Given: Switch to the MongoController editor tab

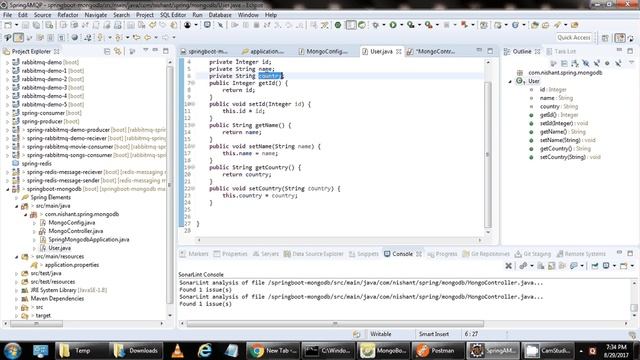Looking at the screenshot, I should point(431,51).
